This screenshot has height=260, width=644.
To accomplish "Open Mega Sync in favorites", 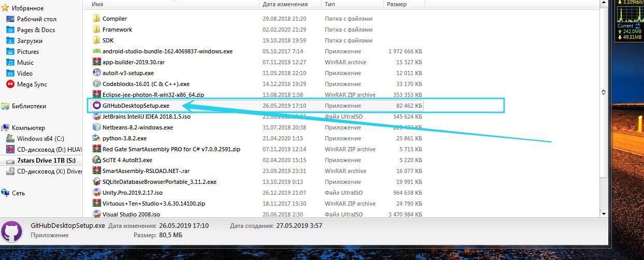I will (x=26, y=84).
